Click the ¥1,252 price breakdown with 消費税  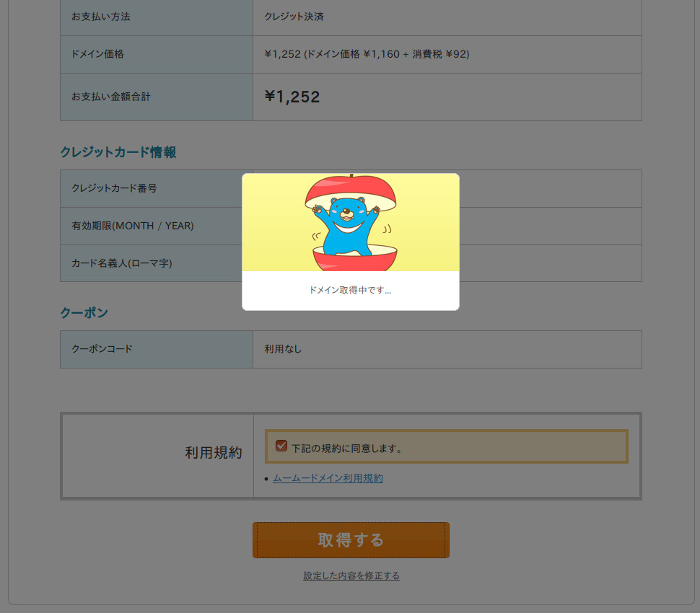pos(367,54)
